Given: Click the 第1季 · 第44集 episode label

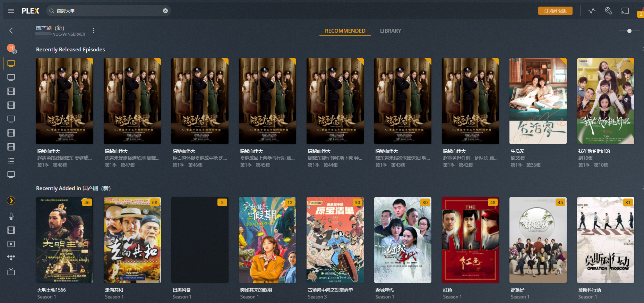Looking at the screenshot, I should [323, 165].
